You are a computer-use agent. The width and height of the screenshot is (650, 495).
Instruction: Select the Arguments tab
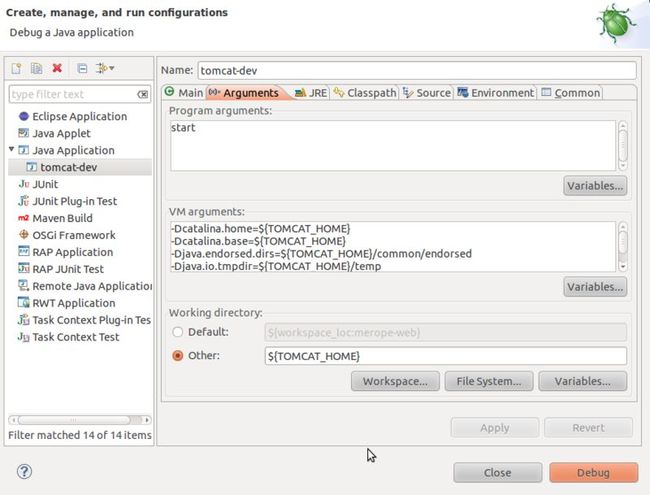pos(247,92)
